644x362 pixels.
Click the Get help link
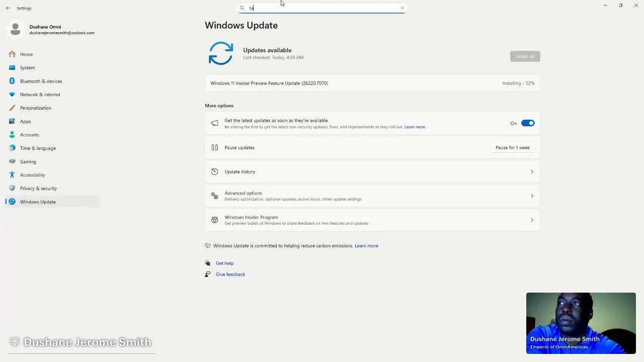224,263
